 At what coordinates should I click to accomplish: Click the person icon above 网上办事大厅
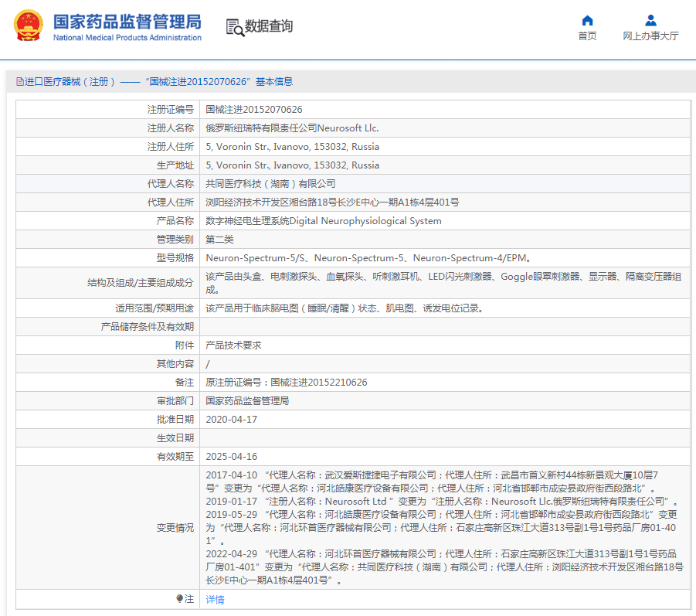[649, 21]
